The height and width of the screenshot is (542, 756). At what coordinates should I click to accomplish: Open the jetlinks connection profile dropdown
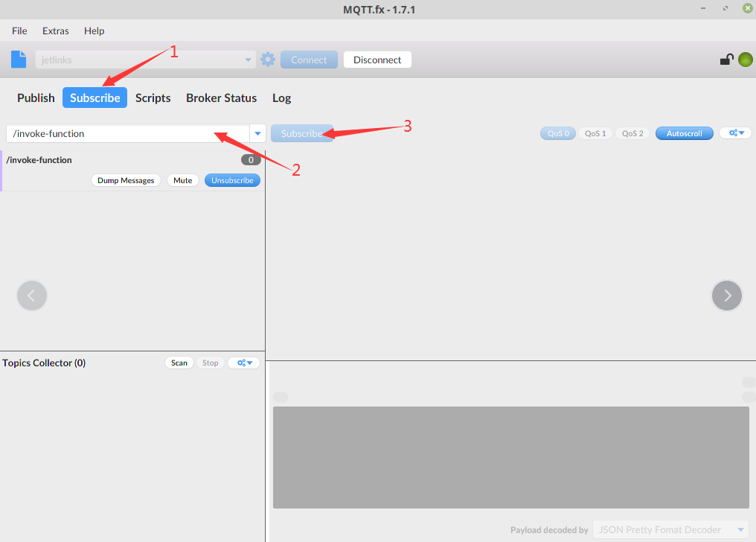click(x=145, y=60)
